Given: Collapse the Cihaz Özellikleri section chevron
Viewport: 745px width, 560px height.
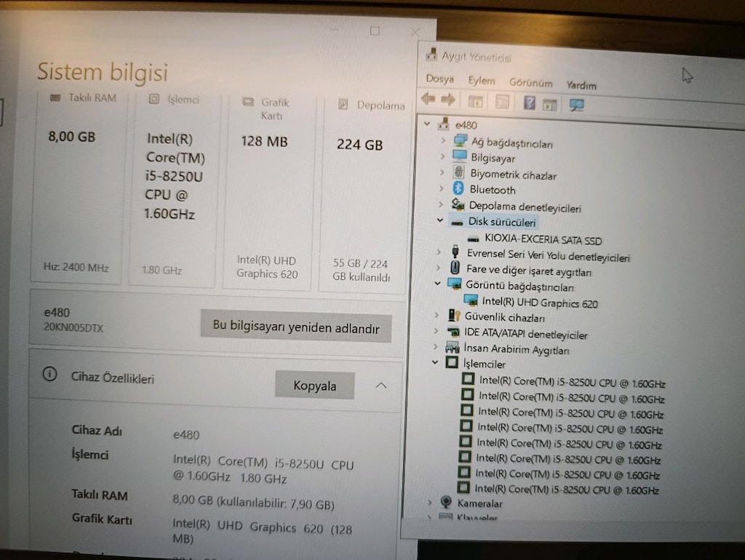Looking at the screenshot, I should 381,385.
